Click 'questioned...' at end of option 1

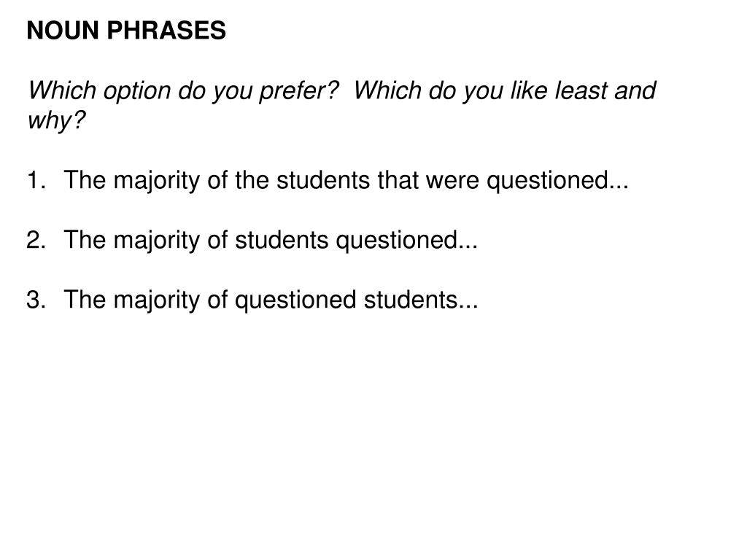coord(557,182)
